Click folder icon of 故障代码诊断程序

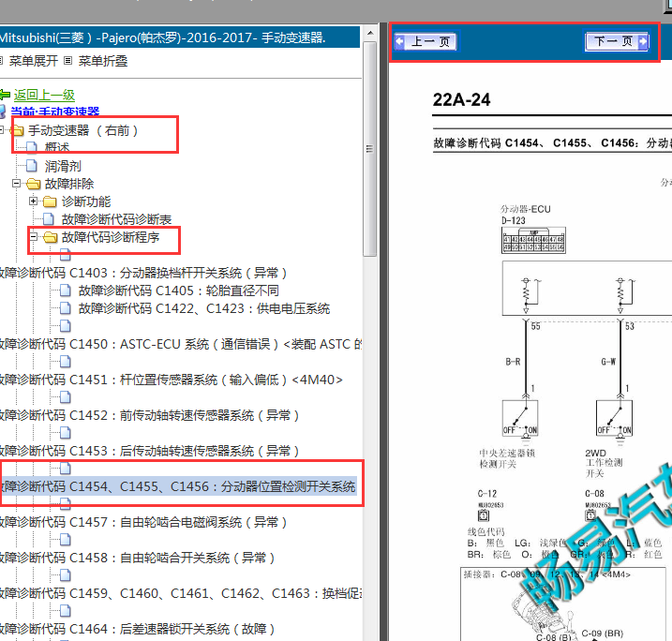pos(50,237)
